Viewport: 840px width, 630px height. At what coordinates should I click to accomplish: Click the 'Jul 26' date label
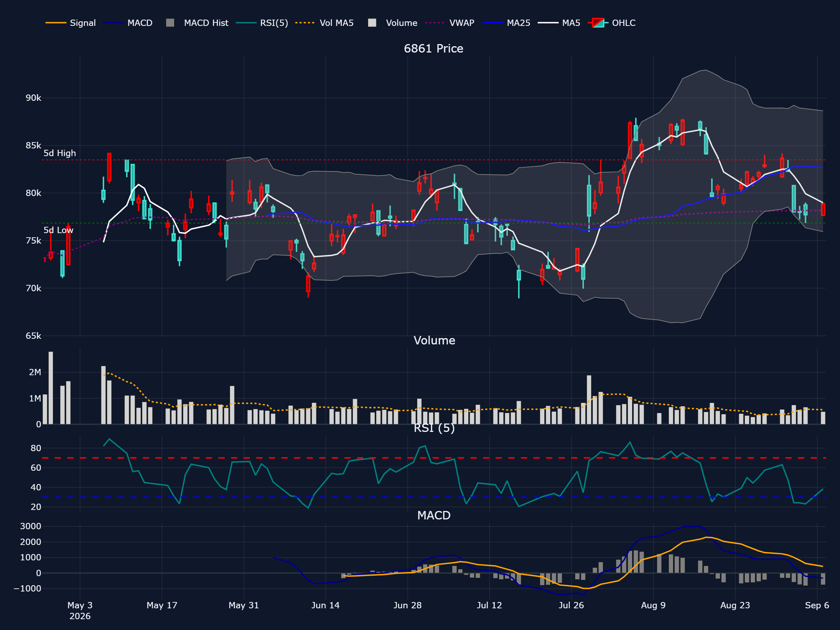571,605
